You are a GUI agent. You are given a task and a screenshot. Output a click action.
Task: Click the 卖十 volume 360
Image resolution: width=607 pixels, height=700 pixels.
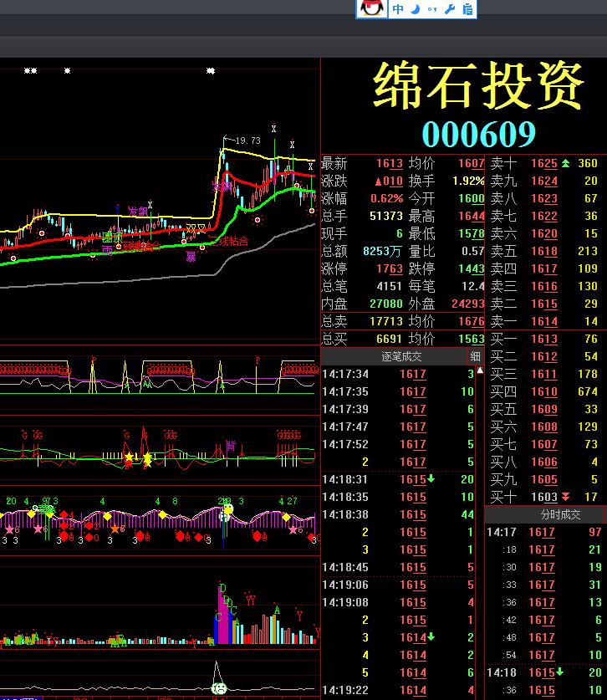588,163
